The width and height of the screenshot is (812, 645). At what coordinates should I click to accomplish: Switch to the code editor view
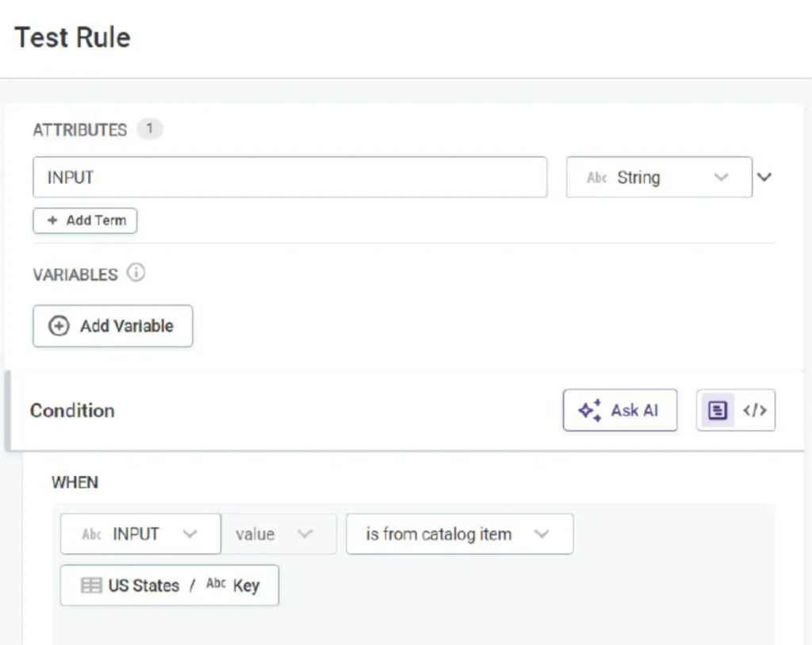tap(754, 410)
